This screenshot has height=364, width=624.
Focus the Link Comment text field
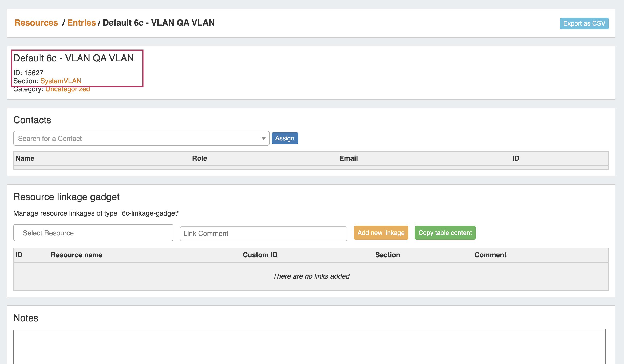tap(263, 234)
